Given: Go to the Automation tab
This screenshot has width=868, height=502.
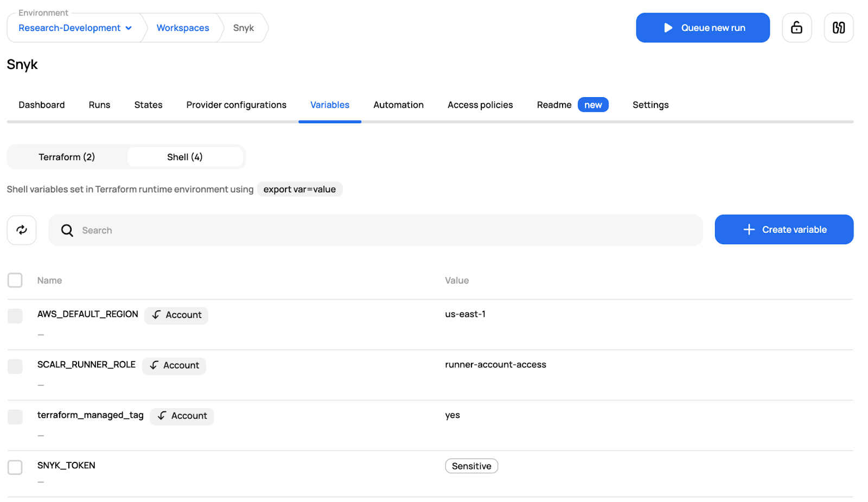Looking at the screenshot, I should coord(398,105).
